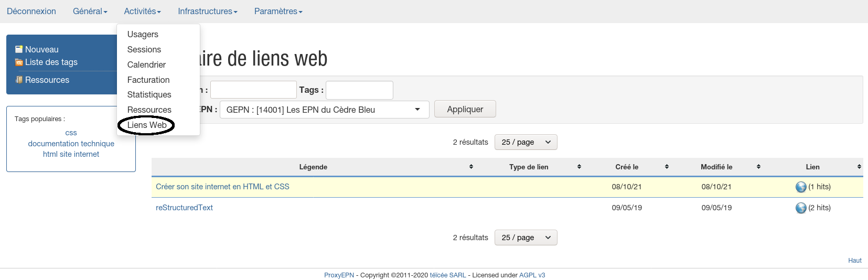The image size is (868, 280).
Task: Click the Déconnexion link
Action: coord(31,11)
